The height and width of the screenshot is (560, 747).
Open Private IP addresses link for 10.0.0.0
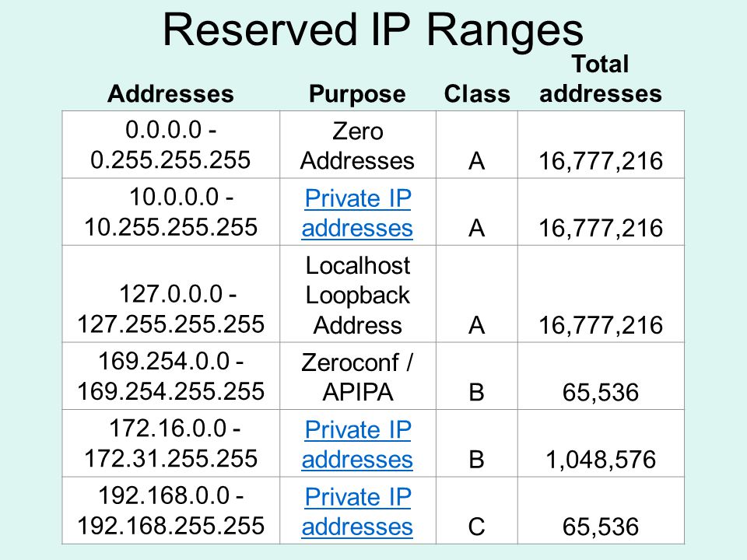tap(357, 213)
